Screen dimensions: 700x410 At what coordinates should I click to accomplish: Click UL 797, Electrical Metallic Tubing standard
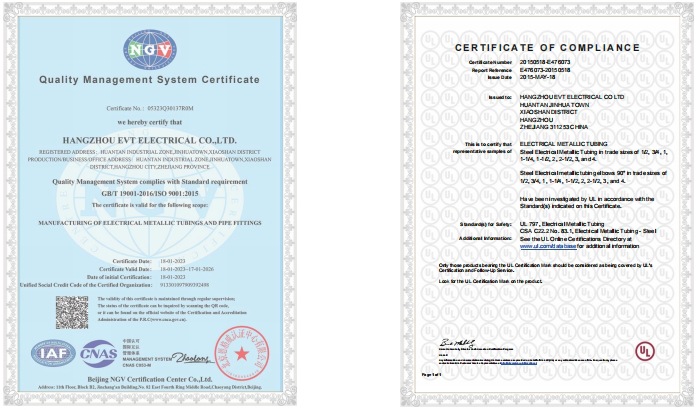click(562, 224)
